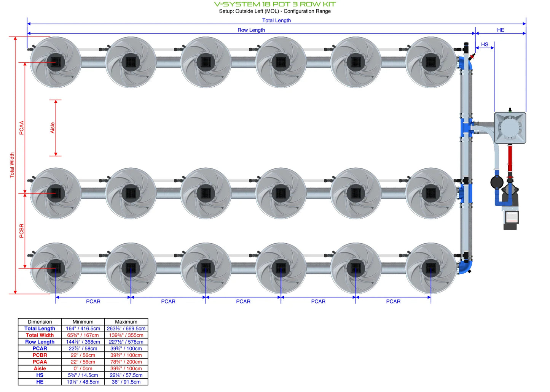Click the Row Length row name in table
Screen dimensions: 550x392
40,342
